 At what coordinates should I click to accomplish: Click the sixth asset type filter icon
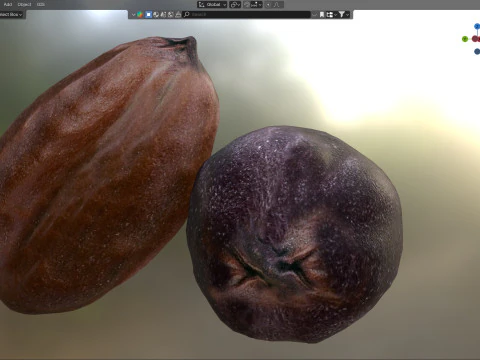(x=178, y=15)
